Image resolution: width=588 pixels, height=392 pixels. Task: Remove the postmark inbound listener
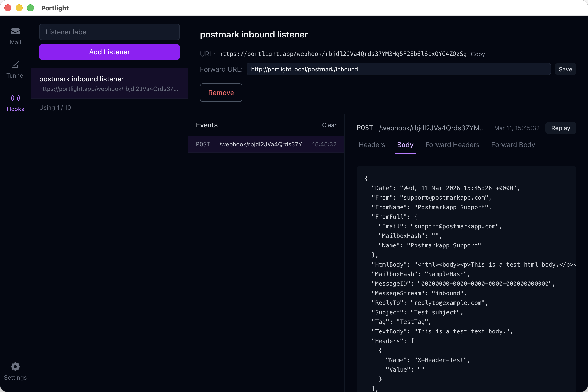pos(221,93)
